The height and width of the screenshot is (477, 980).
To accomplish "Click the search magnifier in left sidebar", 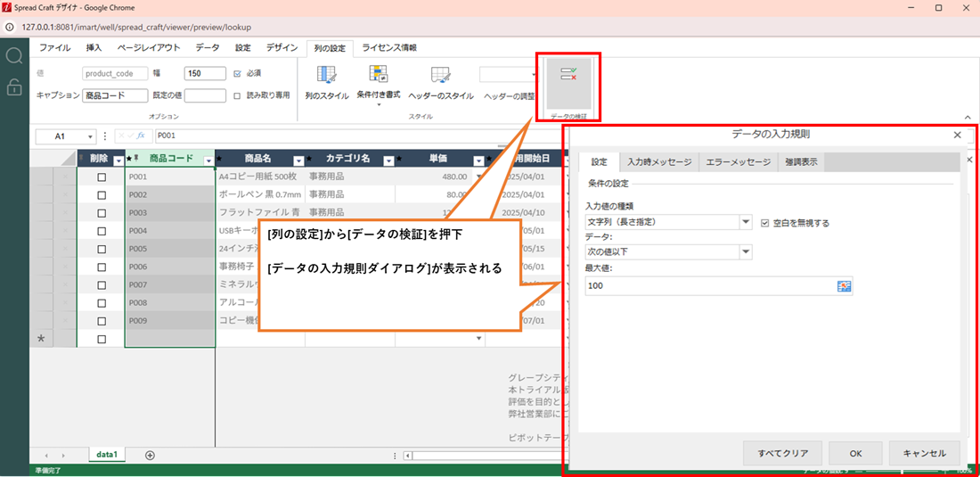I will click(x=14, y=57).
